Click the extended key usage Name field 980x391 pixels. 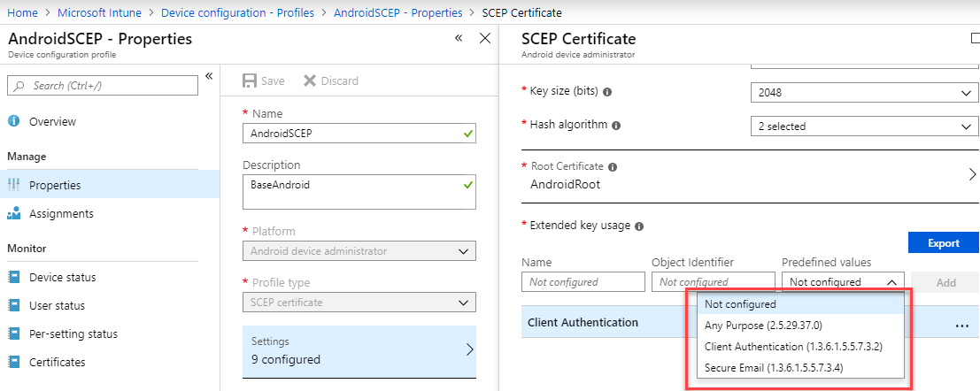click(x=583, y=281)
